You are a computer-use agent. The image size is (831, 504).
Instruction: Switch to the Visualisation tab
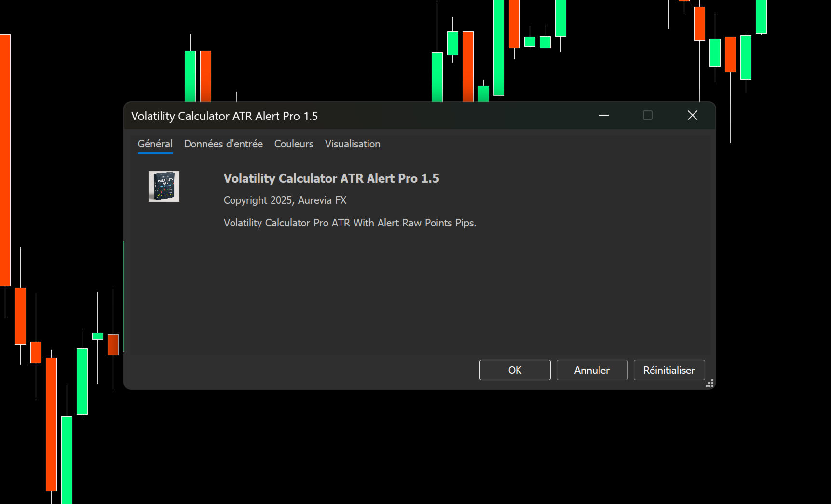pos(353,144)
